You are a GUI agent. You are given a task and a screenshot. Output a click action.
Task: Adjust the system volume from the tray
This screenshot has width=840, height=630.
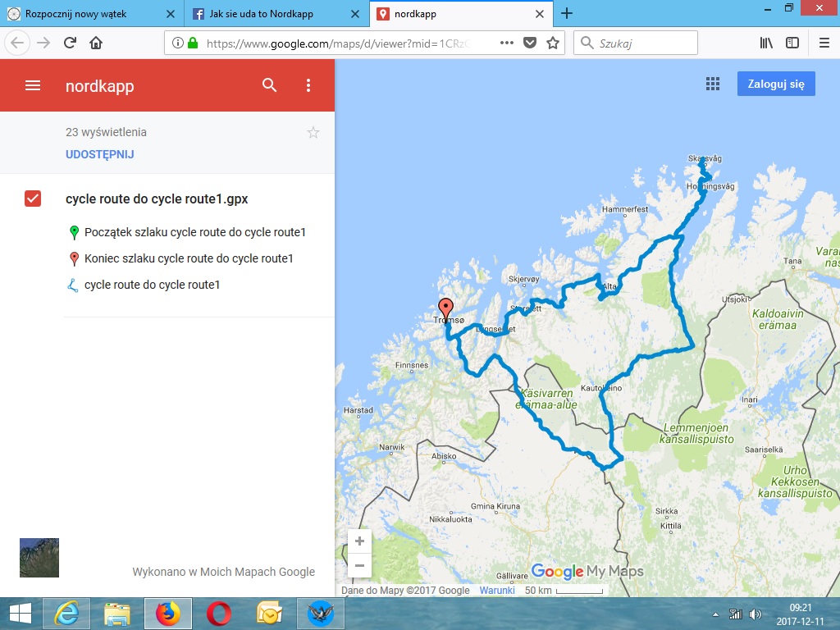tap(756, 614)
